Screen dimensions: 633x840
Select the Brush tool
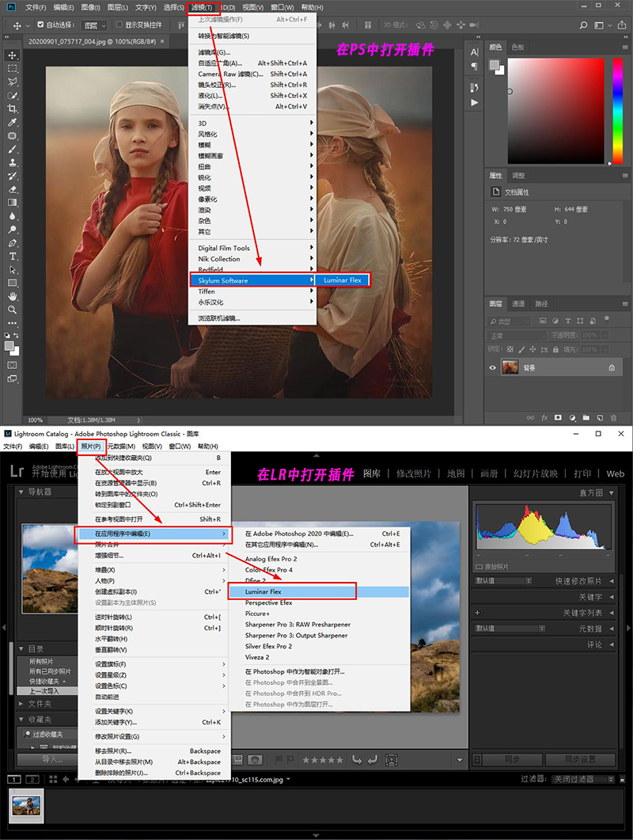coord(13,149)
